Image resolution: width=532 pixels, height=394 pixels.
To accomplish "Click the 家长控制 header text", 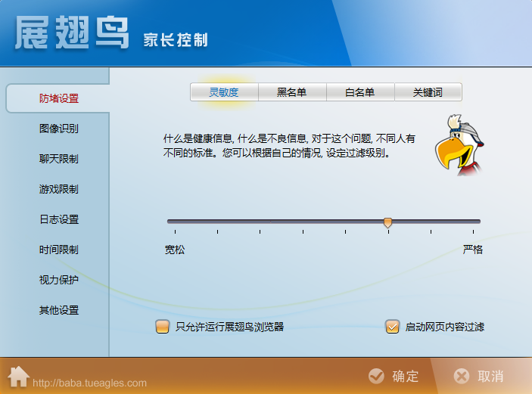I will coord(176,39).
